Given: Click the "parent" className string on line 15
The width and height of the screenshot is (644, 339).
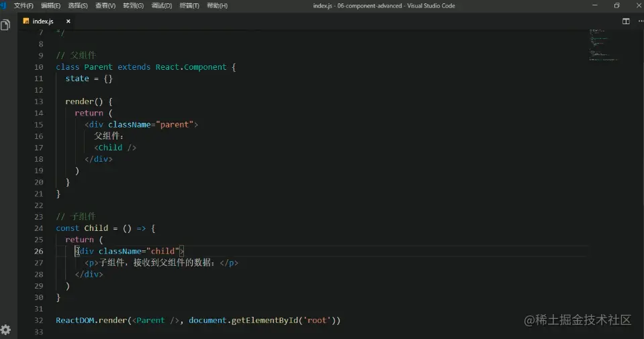Looking at the screenshot, I should click(175, 124).
